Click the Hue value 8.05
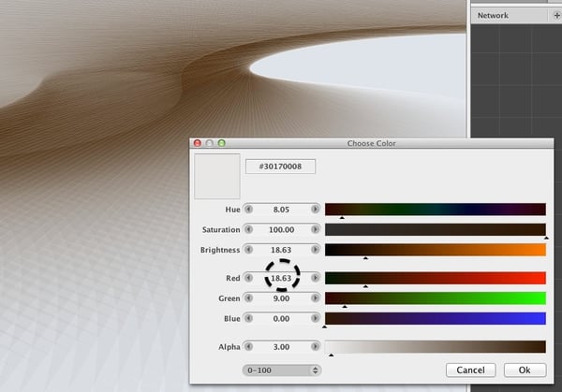562x392 pixels. point(281,210)
